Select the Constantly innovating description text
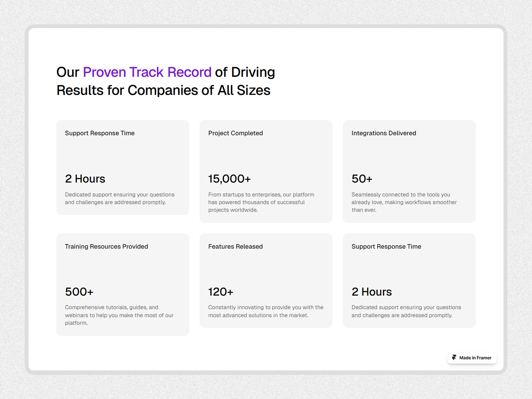 tap(265, 311)
